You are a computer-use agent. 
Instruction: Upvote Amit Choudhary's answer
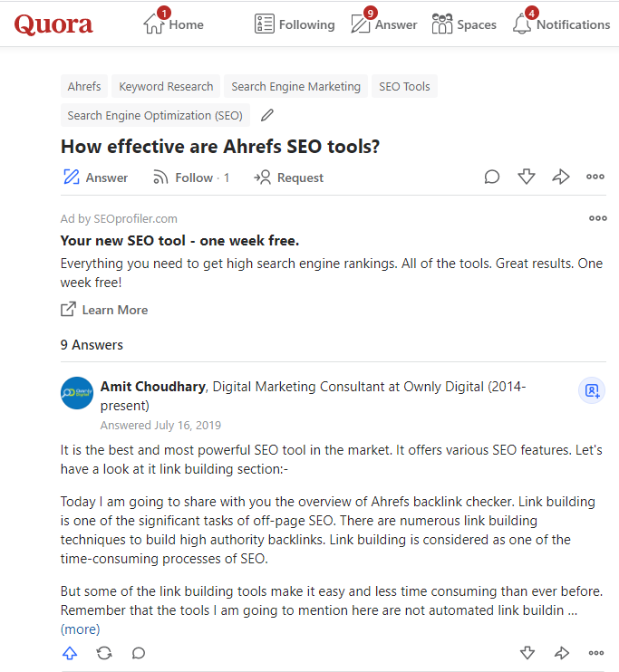coord(70,653)
